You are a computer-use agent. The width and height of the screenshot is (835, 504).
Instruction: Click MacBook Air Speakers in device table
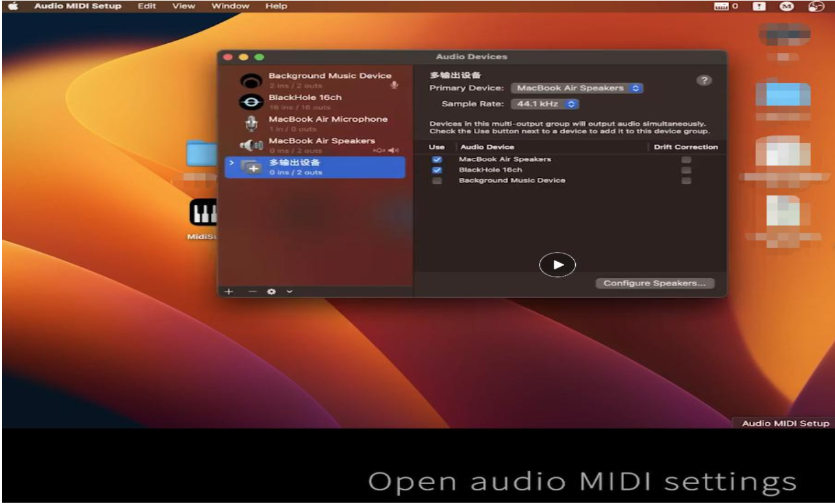point(505,159)
